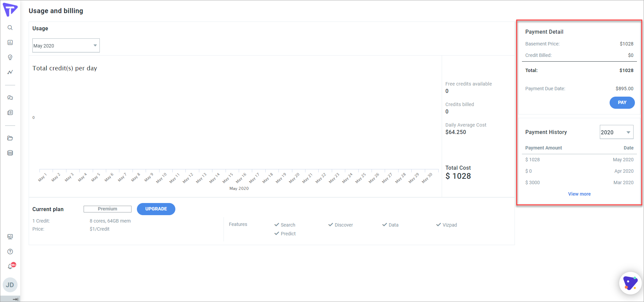644x302 pixels.
Task: Click the Payment Amount column header
Action: point(544,148)
